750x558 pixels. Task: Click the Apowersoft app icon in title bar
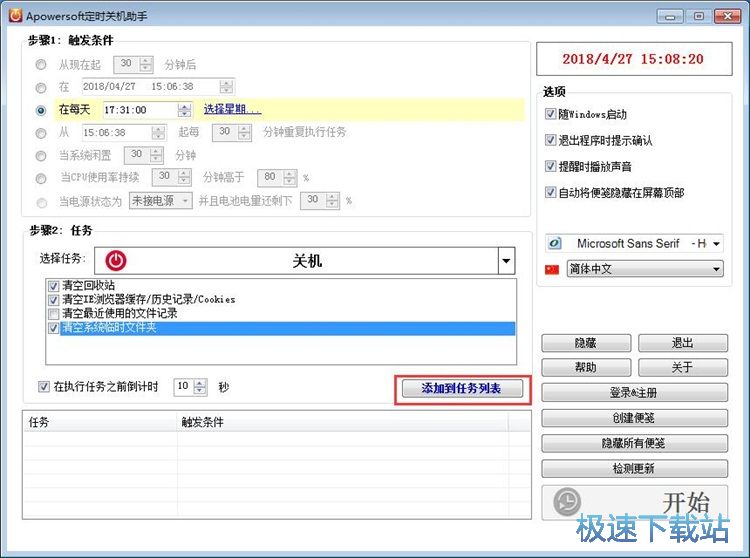click(x=15, y=15)
